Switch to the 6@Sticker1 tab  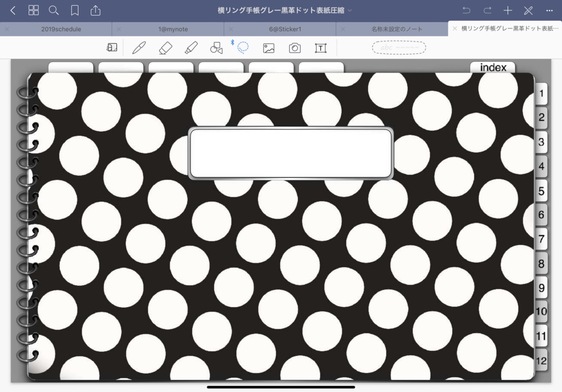point(285,29)
